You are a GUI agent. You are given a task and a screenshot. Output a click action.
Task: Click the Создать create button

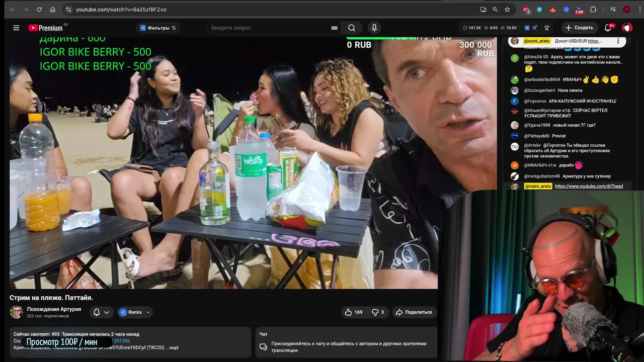(579, 28)
